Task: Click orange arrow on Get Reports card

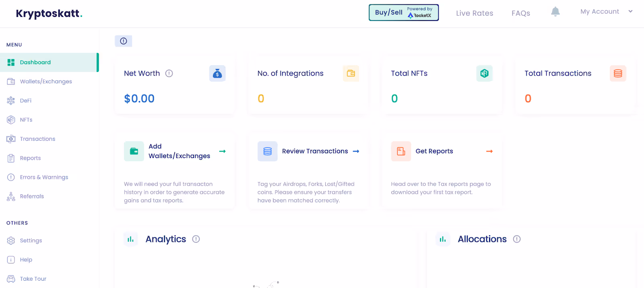Action: tap(489, 151)
